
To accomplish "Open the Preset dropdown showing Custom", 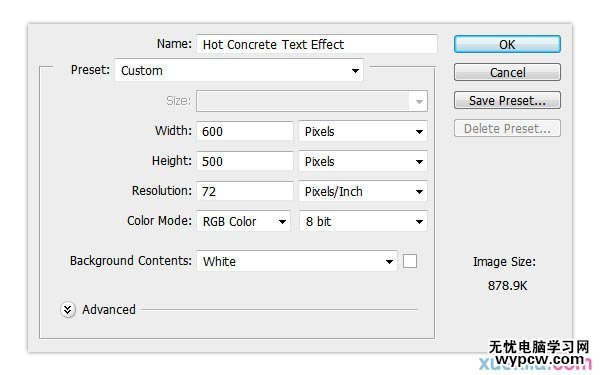I will [239, 70].
